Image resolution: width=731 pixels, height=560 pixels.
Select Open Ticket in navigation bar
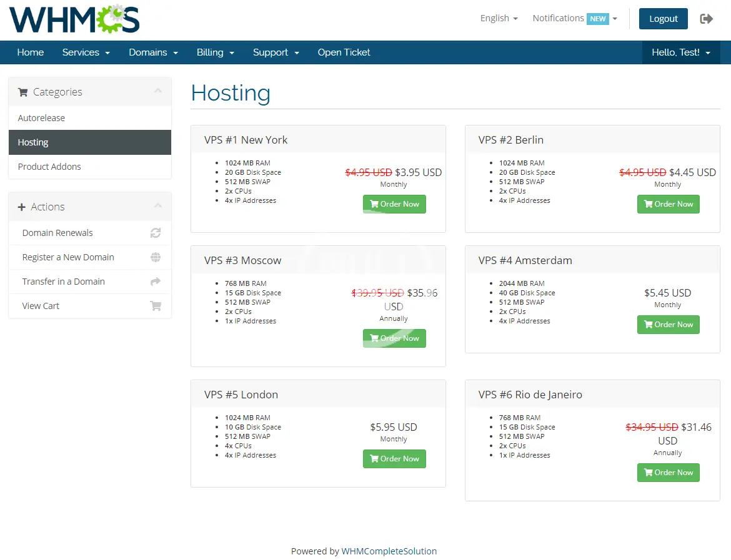pos(344,52)
